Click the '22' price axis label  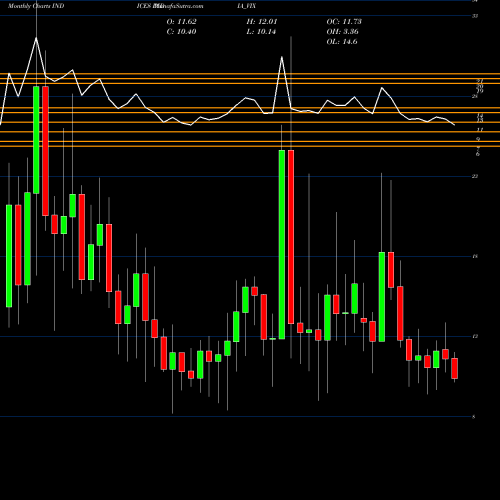tap(475, 176)
